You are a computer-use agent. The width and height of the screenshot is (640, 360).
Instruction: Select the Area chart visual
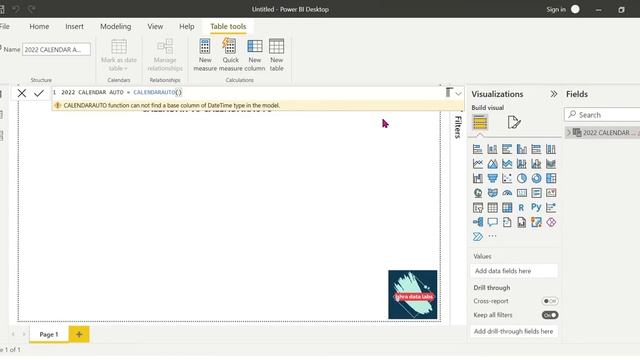[492, 164]
